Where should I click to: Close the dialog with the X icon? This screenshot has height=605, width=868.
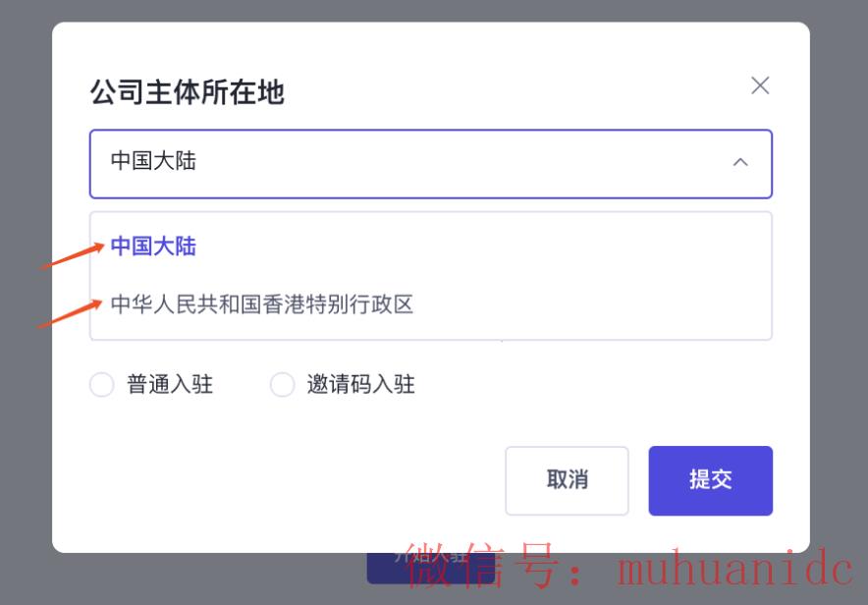pyautogui.click(x=759, y=85)
